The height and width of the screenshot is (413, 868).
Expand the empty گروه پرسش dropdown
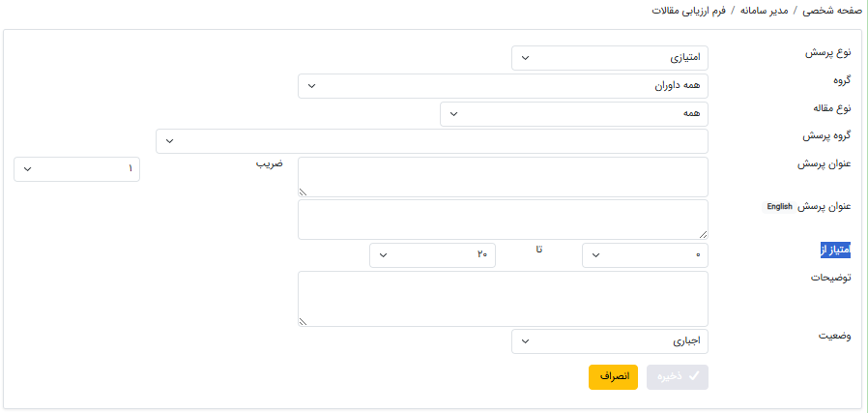pos(431,141)
